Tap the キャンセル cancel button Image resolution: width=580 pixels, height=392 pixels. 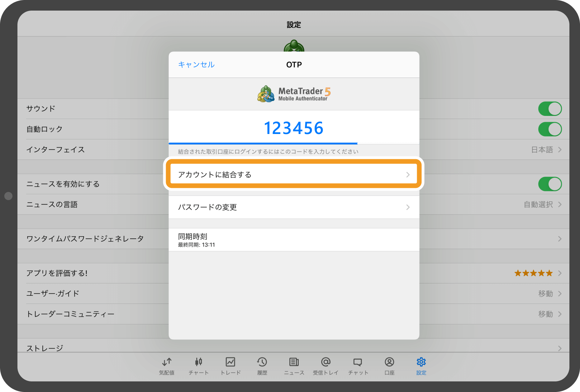tap(196, 65)
